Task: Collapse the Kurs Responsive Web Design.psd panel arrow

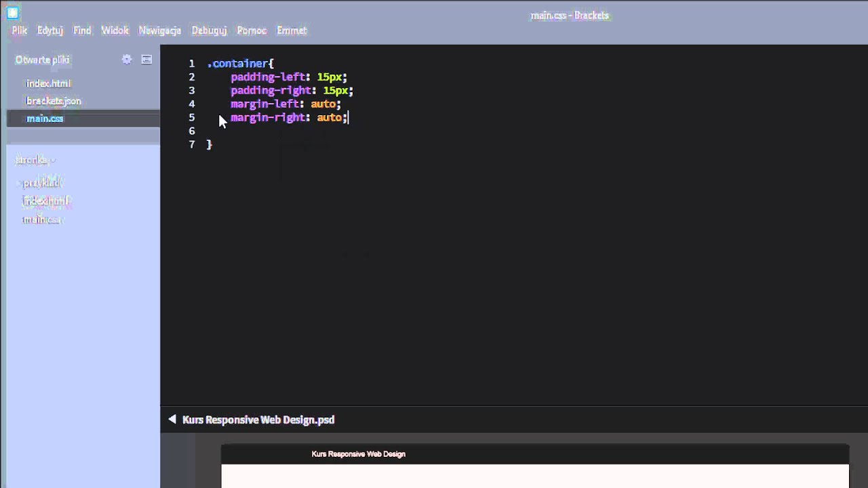Action: coord(172,420)
